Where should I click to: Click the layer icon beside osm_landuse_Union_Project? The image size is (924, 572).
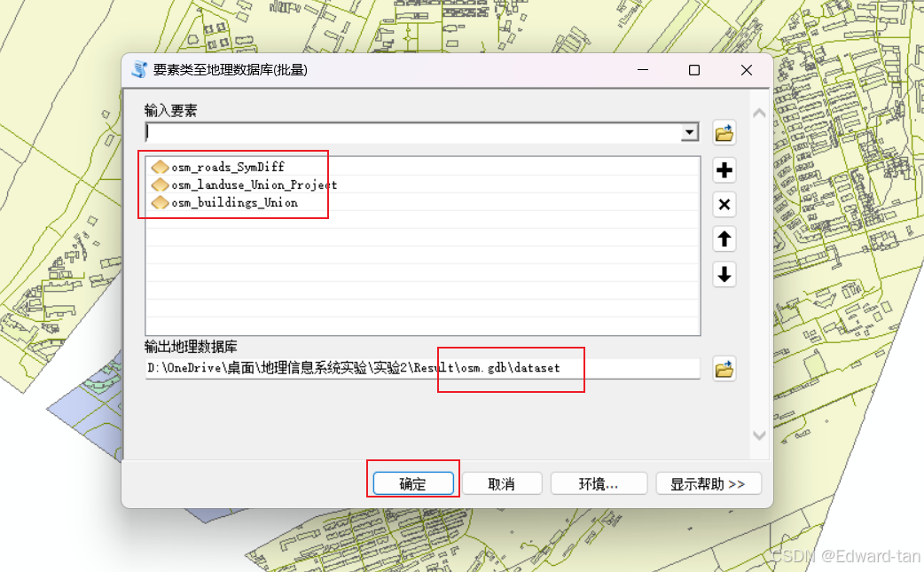click(160, 185)
